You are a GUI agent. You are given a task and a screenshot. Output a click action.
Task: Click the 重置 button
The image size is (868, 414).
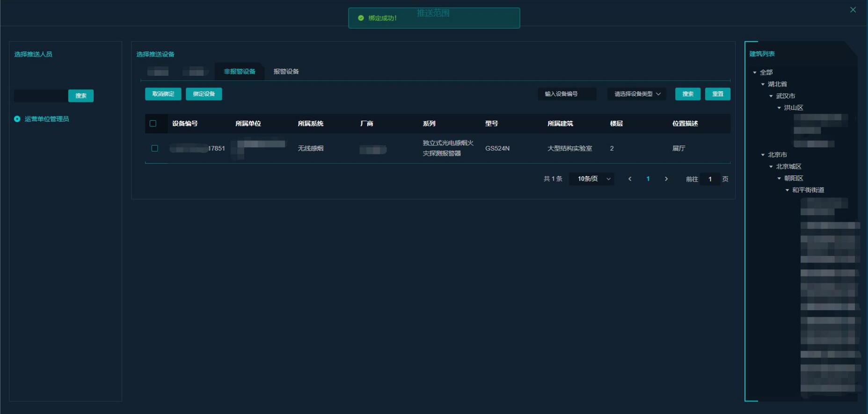718,94
